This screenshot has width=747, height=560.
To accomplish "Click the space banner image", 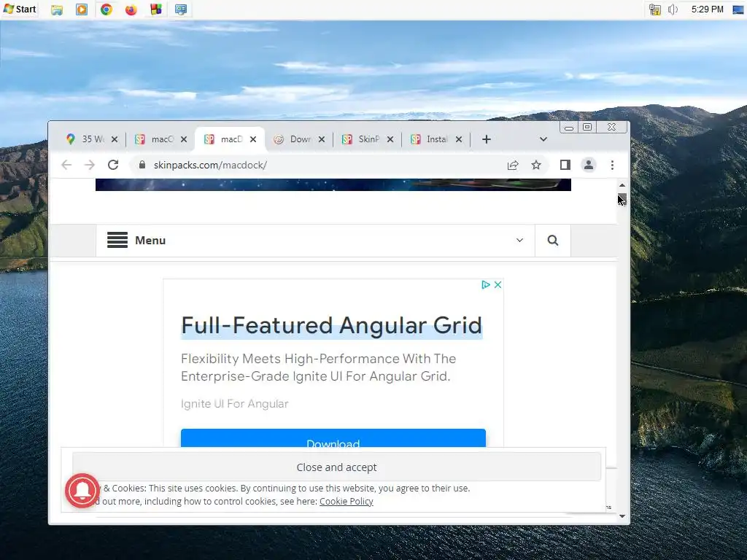I will pyautogui.click(x=333, y=184).
